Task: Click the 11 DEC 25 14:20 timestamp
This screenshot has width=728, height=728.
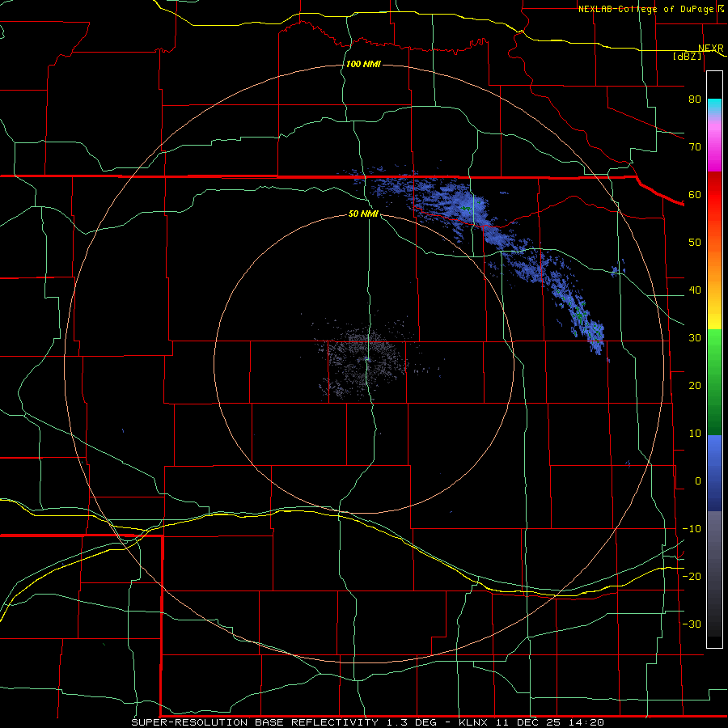Action: click(548, 722)
